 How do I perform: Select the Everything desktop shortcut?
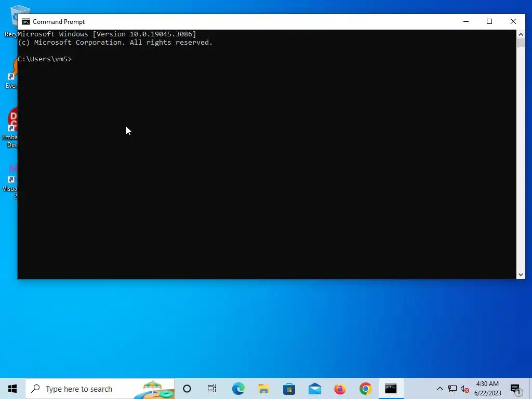click(x=11, y=73)
